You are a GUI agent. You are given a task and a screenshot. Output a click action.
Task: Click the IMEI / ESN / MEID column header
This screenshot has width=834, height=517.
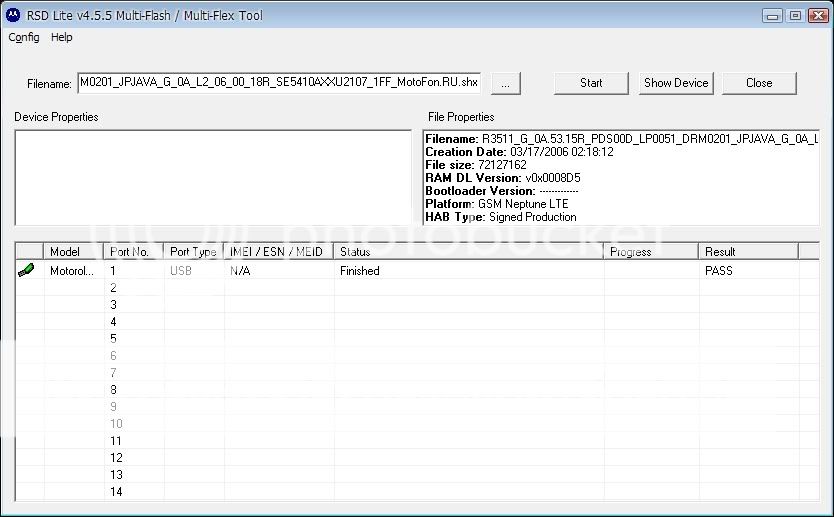[x=277, y=252]
